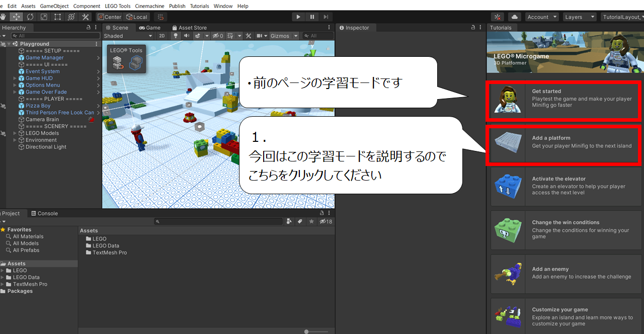Image resolution: width=644 pixels, height=334 pixels.
Task: Lock the Inspector panel
Action: click(473, 28)
